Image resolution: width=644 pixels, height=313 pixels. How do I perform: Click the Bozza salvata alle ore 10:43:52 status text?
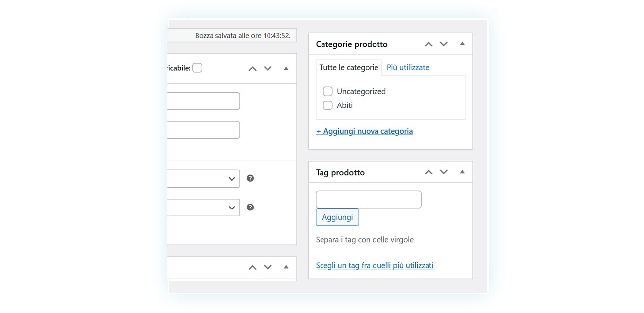click(x=243, y=36)
